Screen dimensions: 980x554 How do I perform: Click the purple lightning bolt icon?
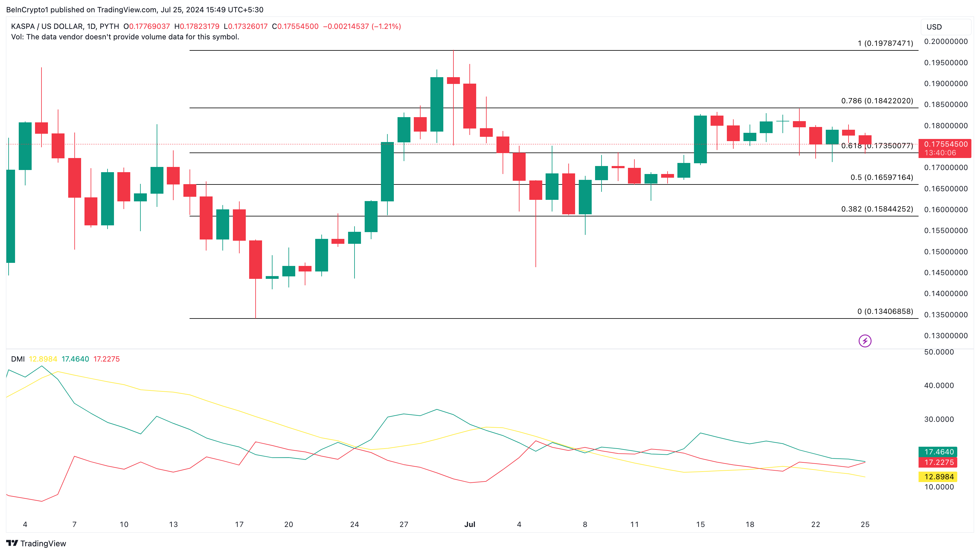tap(865, 341)
